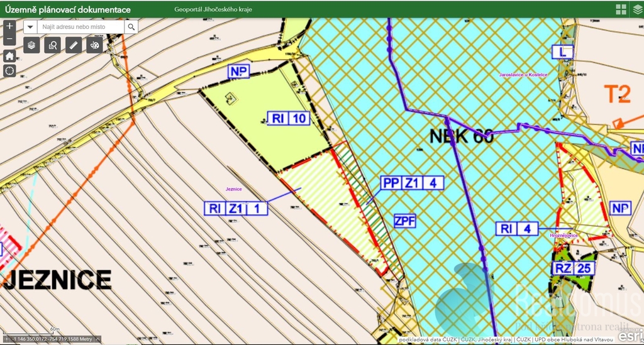The width and height of the screenshot is (644, 345).
Task: Click the 'Geoportál Jihočeského kraje' header link
Action: coord(213,9)
